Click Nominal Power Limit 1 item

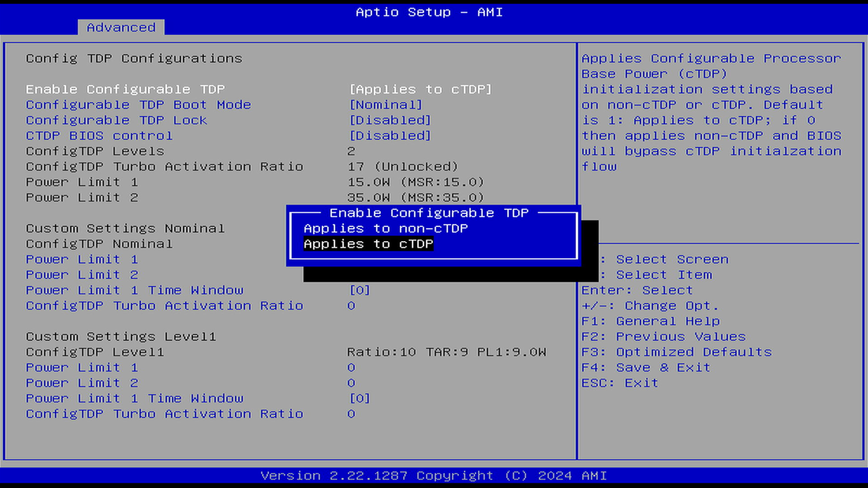82,259
